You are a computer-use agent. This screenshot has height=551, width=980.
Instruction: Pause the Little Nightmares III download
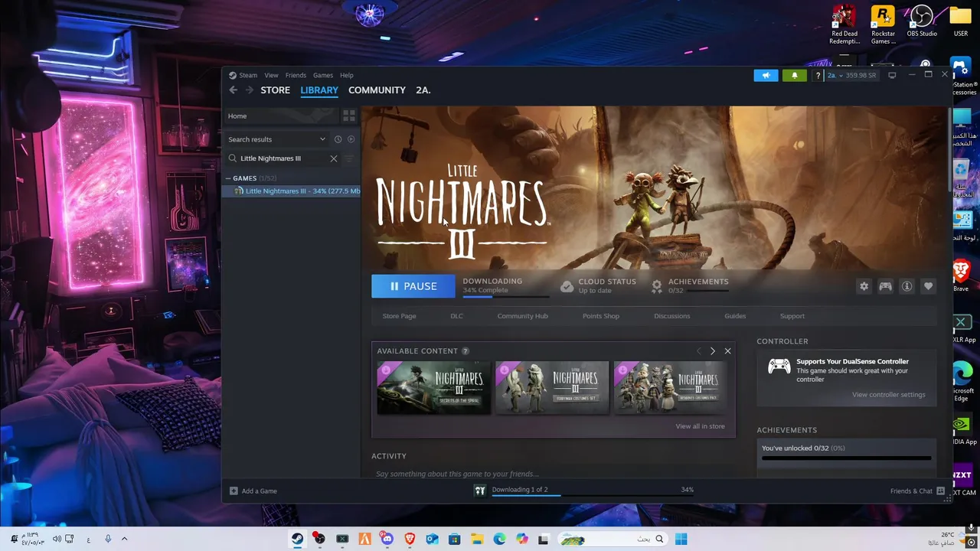pyautogui.click(x=413, y=286)
